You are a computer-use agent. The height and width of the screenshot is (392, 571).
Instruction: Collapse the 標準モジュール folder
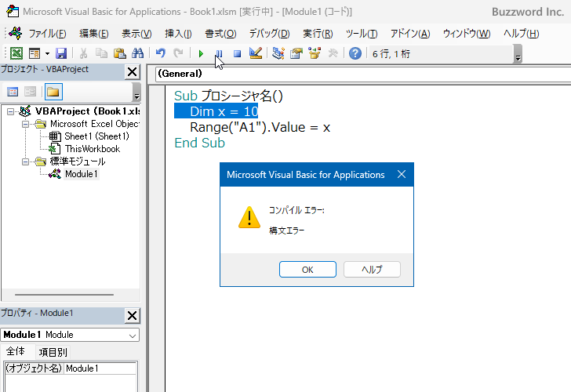(25, 162)
